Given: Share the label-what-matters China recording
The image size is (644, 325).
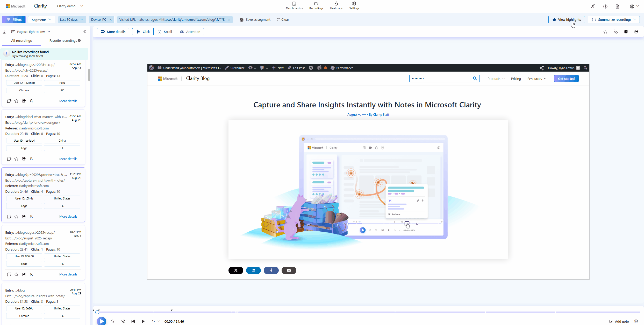Looking at the screenshot, I should pyautogui.click(x=24, y=159).
